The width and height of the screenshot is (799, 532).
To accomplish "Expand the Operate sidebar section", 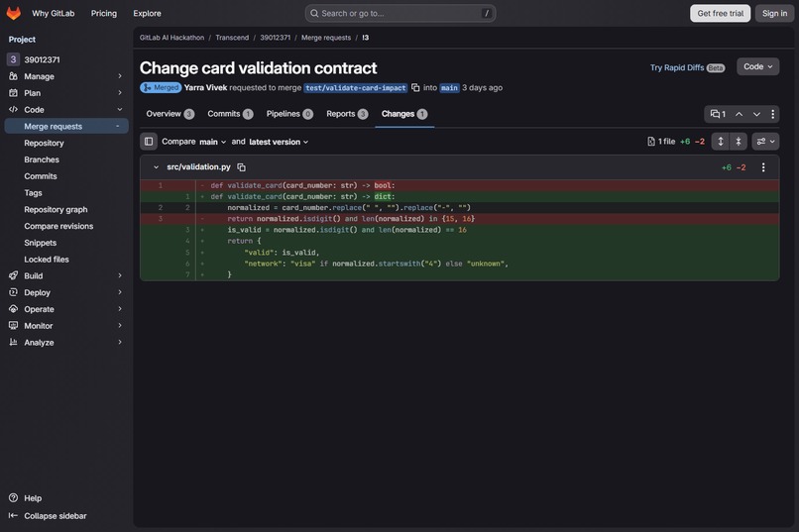I will pyautogui.click(x=64, y=309).
